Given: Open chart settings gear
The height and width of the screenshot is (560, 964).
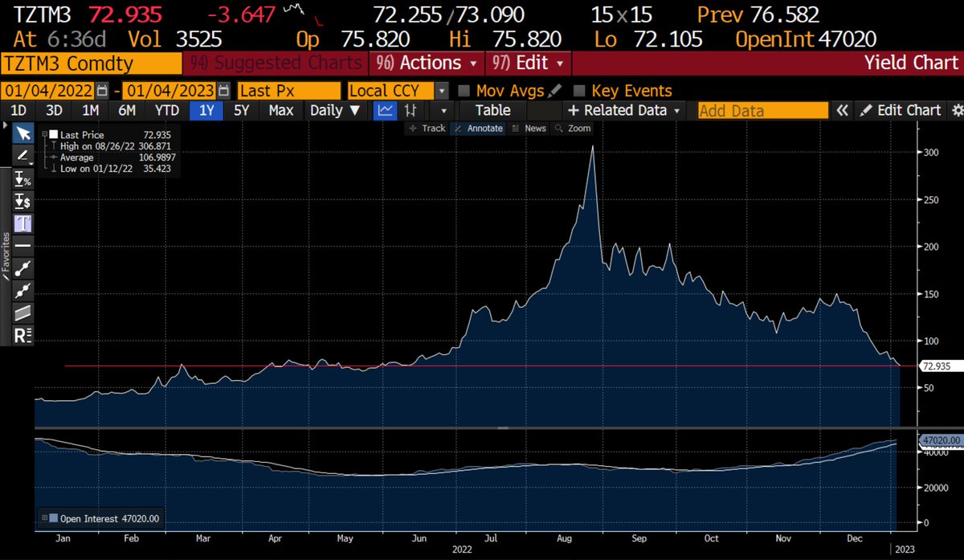Looking at the screenshot, I should pyautogui.click(x=956, y=111).
